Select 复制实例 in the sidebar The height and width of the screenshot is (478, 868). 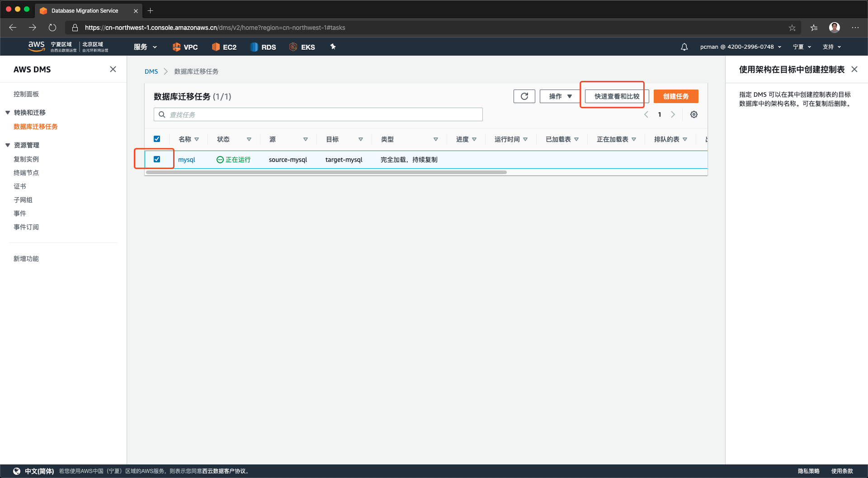26,159
